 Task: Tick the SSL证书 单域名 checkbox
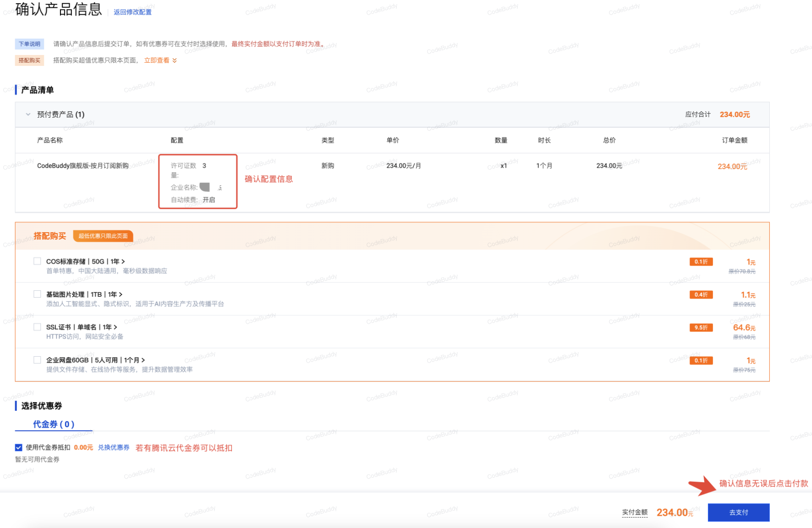pyautogui.click(x=37, y=327)
